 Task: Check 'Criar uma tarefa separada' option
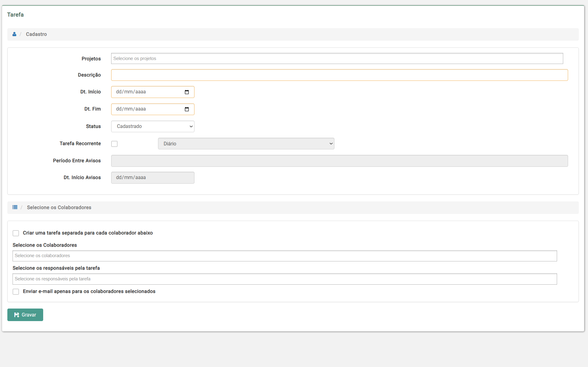(16, 233)
